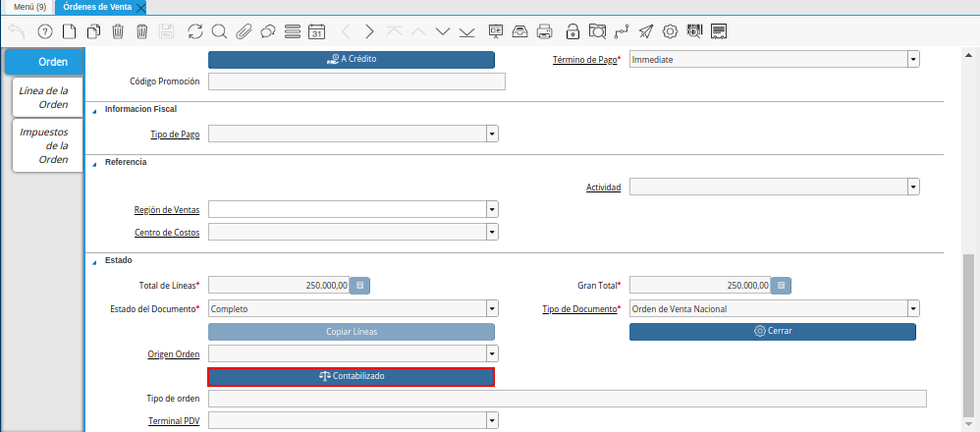The height and width of the screenshot is (432, 980).
Task: Open the Línea de la Orden tab
Action: pyautogui.click(x=47, y=97)
